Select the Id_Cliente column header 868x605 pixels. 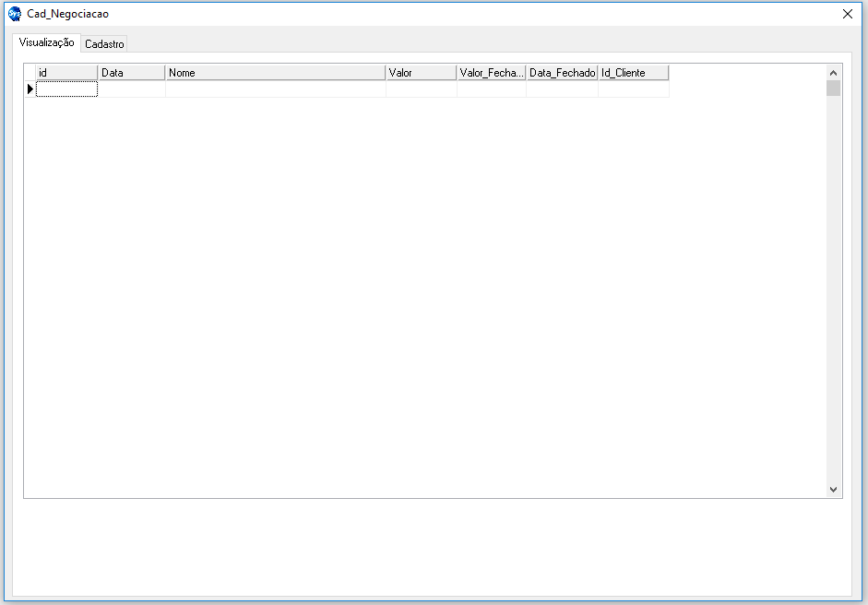click(x=633, y=73)
